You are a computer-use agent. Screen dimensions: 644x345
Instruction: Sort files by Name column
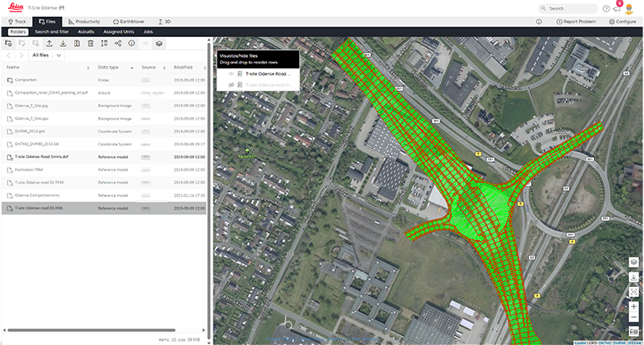(13, 68)
